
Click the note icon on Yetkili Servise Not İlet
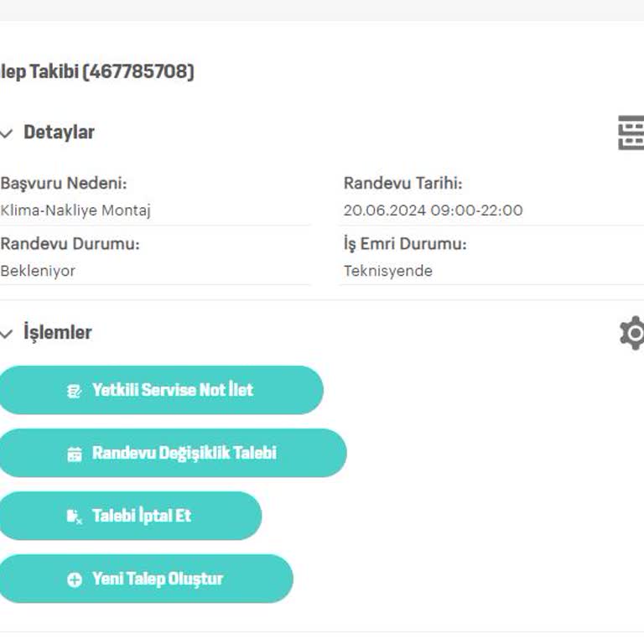tap(75, 391)
